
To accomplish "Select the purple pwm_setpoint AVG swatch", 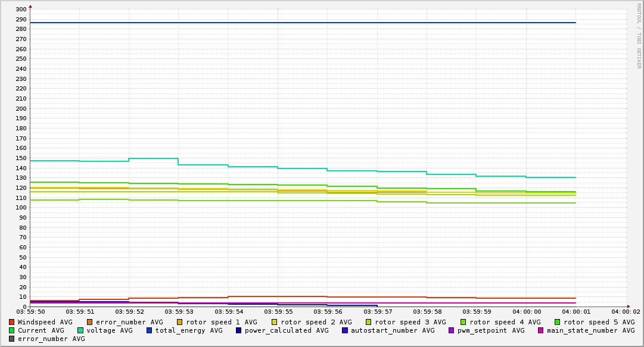I will 451,330.
